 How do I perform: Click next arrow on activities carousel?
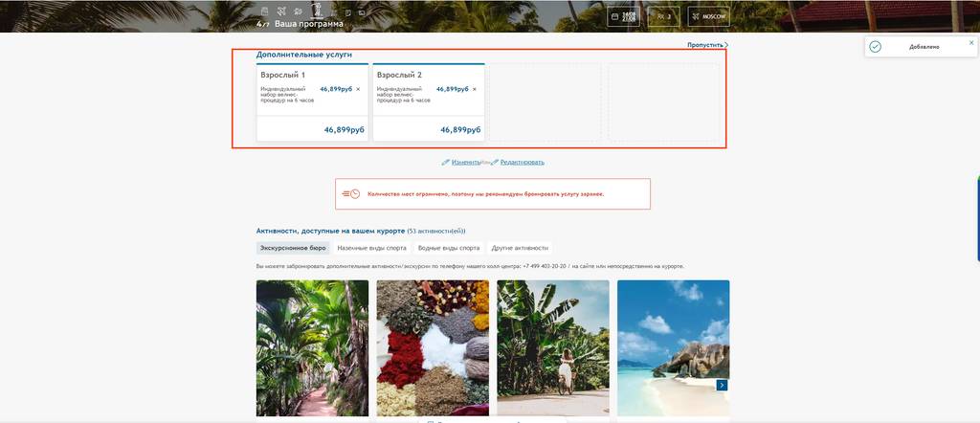pyautogui.click(x=722, y=385)
